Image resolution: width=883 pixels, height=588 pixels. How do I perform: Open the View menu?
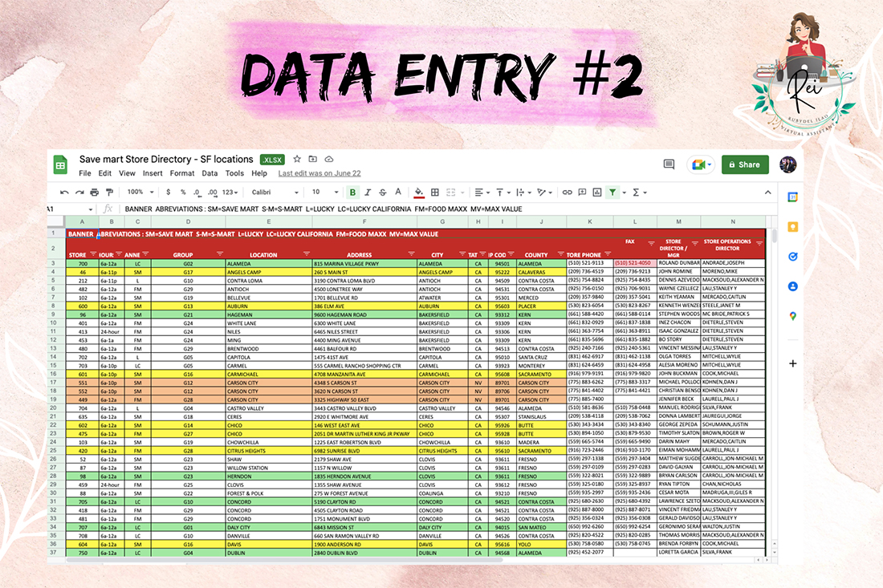pos(127,173)
